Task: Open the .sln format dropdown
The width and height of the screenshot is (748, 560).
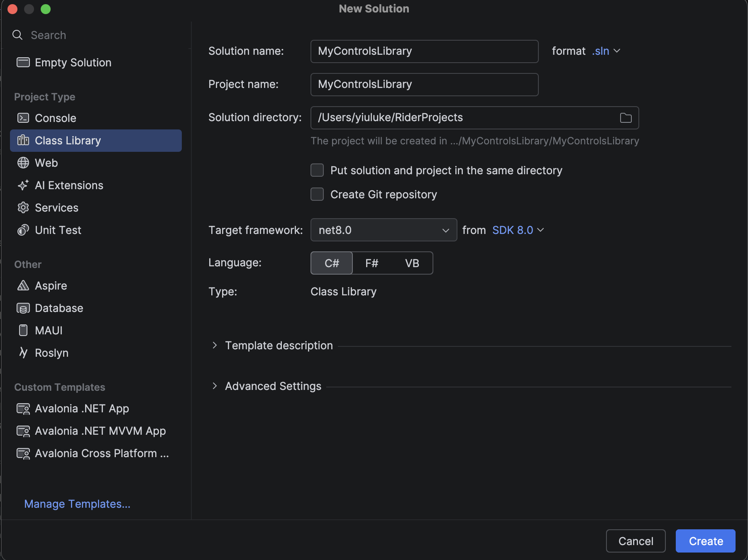Action: [606, 51]
